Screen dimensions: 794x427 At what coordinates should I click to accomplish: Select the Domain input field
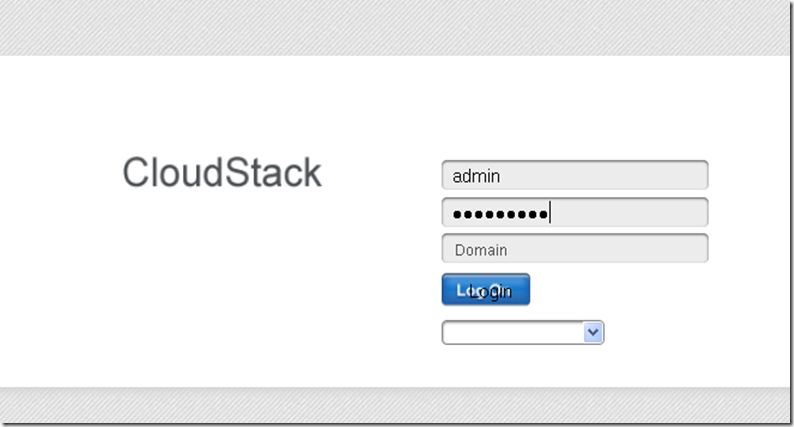click(574, 249)
